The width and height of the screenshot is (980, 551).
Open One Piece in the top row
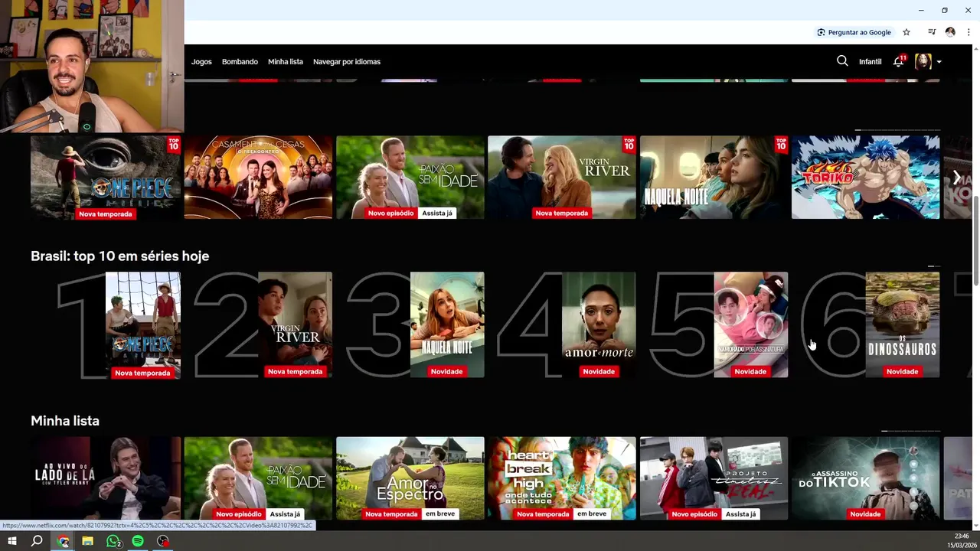coord(106,178)
